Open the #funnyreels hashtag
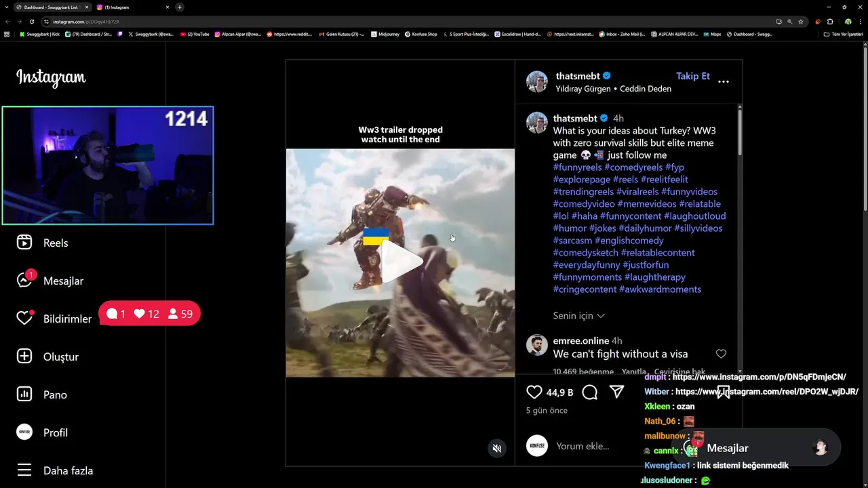 [578, 167]
